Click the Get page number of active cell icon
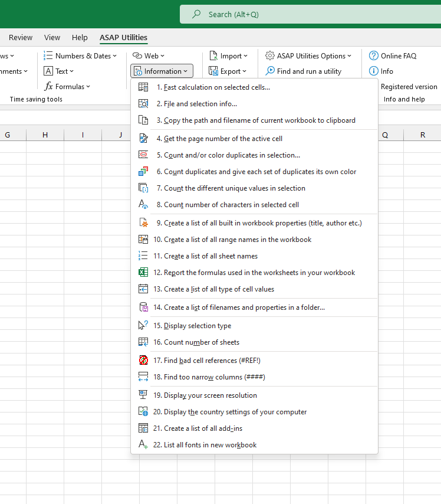This screenshot has height=504, width=441. point(143,139)
